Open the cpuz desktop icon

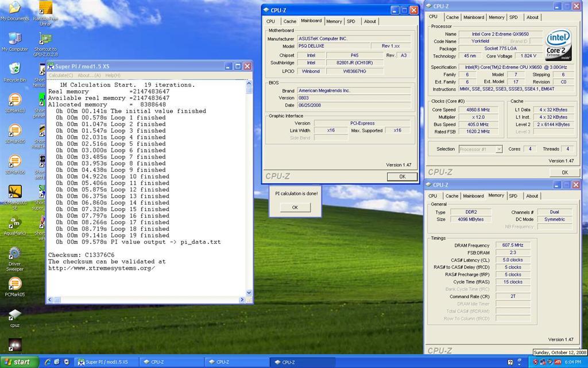coord(14,319)
